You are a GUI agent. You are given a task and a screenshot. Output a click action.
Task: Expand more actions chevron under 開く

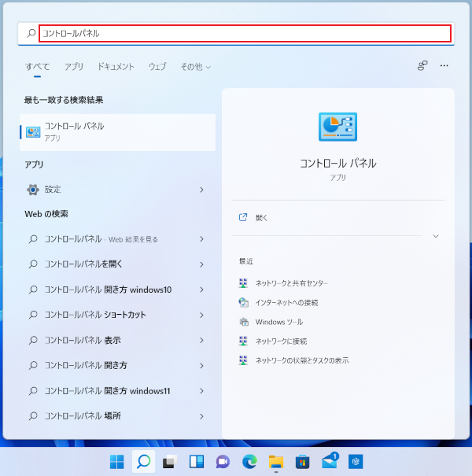[436, 236]
